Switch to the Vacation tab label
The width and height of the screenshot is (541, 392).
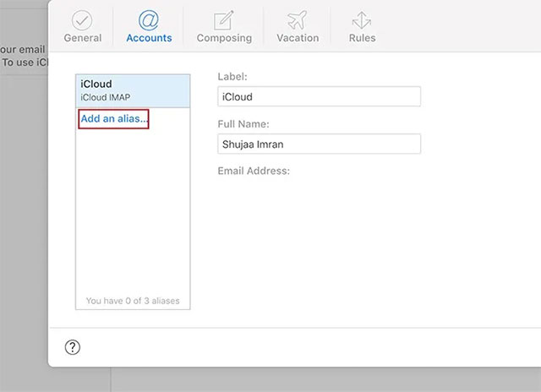click(x=298, y=38)
